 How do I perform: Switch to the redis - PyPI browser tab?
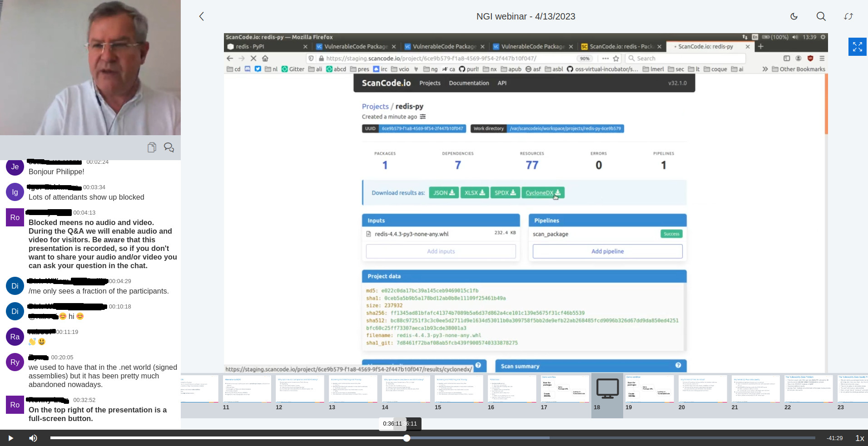(266, 46)
